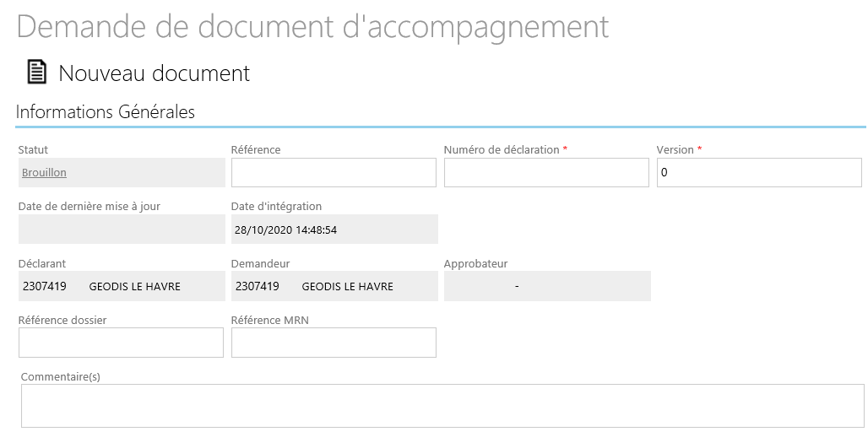868x432 pixels.
Task: Click the Déclarant code 2307419
Action: point(44,286)
